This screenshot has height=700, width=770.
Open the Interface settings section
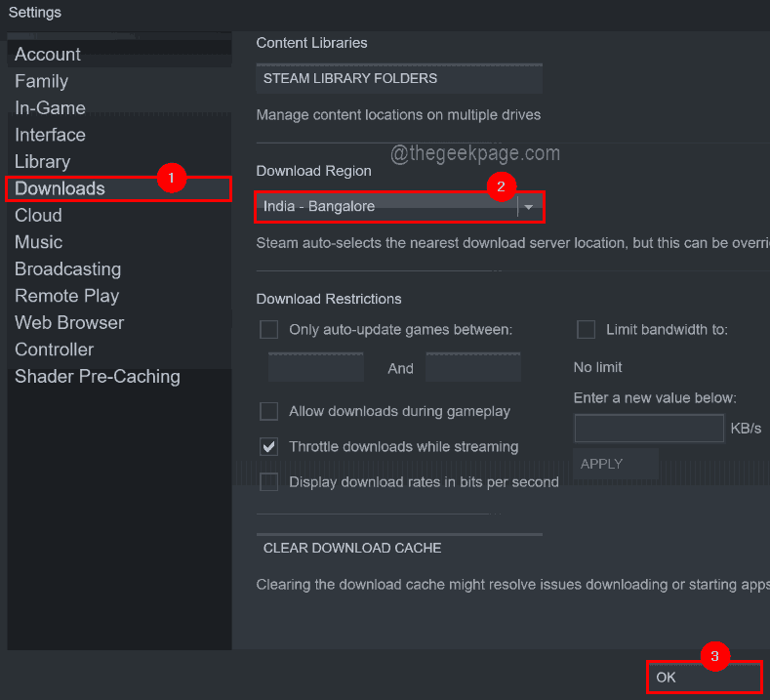click(x=50, y=135)
